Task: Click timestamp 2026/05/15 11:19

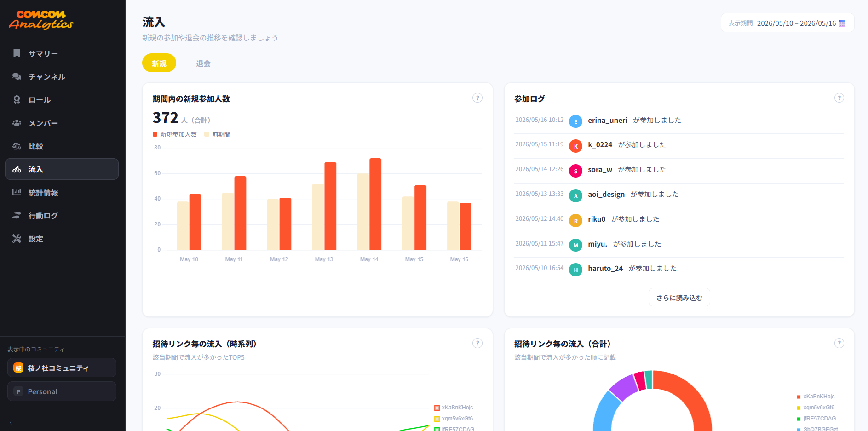Action: point(539,144)
